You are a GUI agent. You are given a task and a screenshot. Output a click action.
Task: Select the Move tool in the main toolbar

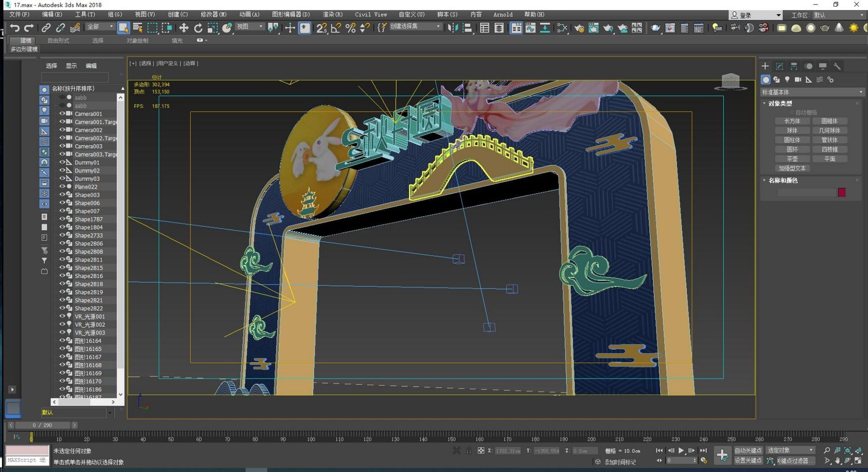tap(184, 28)
